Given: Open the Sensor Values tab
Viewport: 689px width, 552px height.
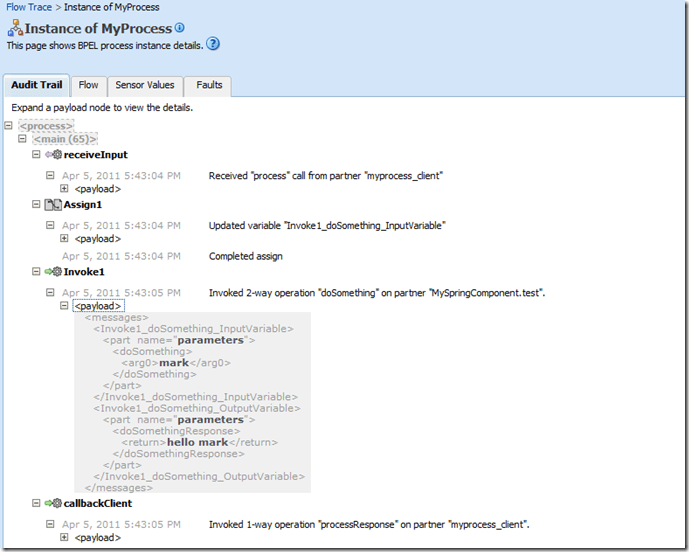Looking at the screenshot, I should tap(145, 86).
